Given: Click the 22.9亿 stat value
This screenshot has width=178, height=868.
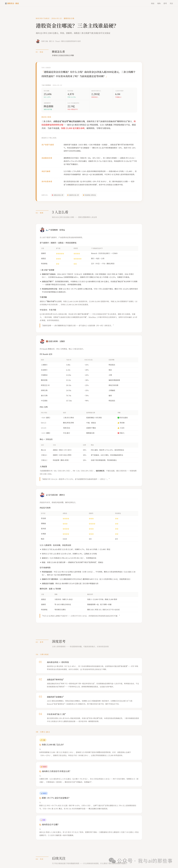Looking at the screenshot, I should (71, 106).
